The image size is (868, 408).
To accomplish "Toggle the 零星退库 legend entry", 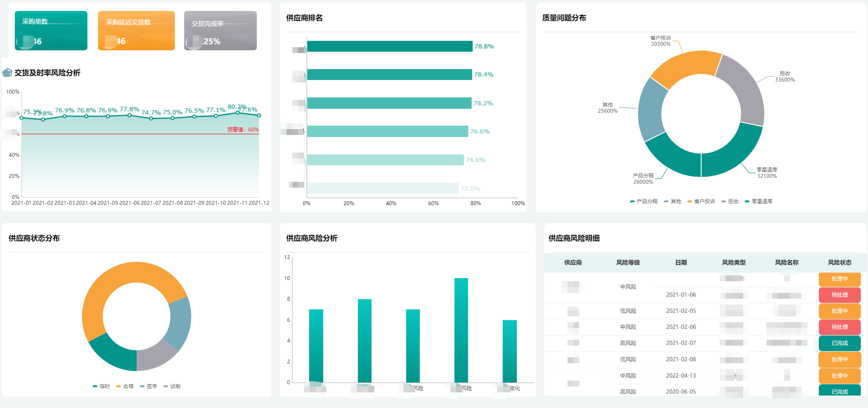I will (758, 201).
